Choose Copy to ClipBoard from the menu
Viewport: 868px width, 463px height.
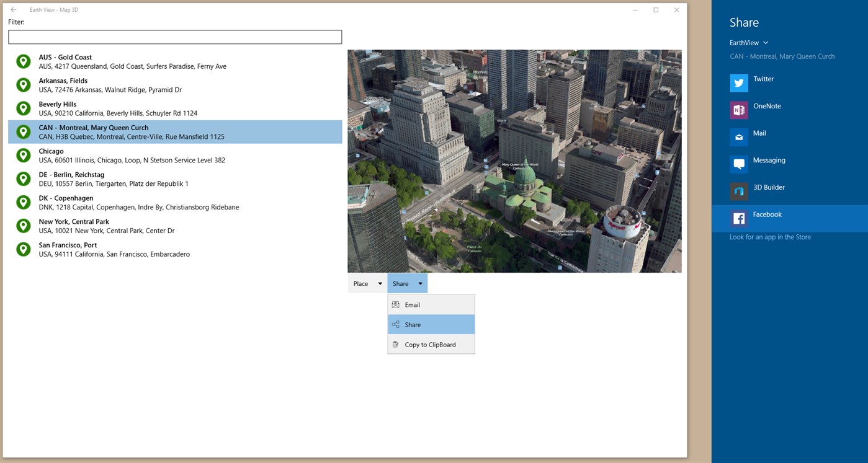coord(429,344)
